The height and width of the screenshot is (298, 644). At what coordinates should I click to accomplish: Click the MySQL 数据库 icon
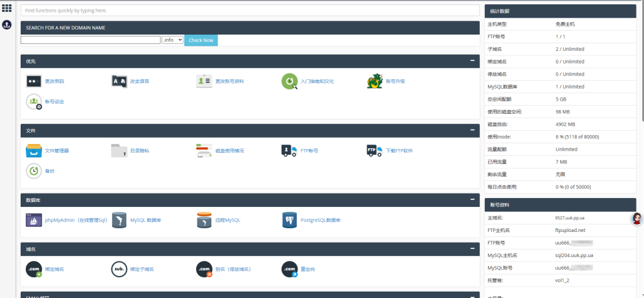pos(119,220)
